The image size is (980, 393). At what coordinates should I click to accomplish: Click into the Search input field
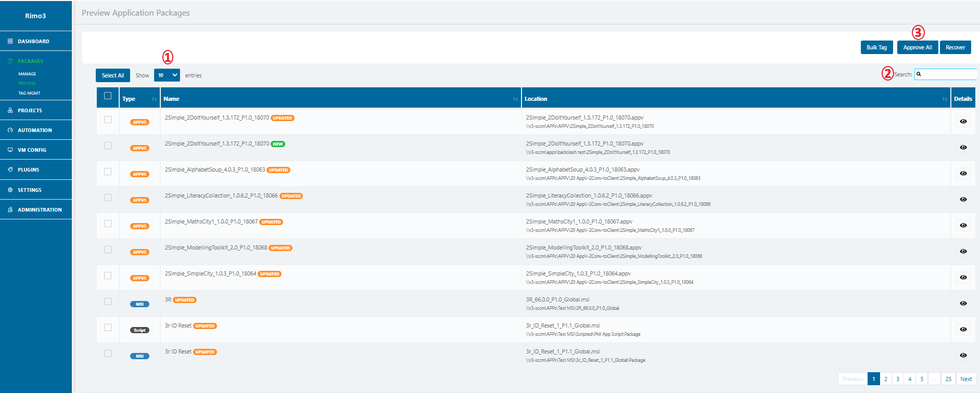click(x=946, y=74)
